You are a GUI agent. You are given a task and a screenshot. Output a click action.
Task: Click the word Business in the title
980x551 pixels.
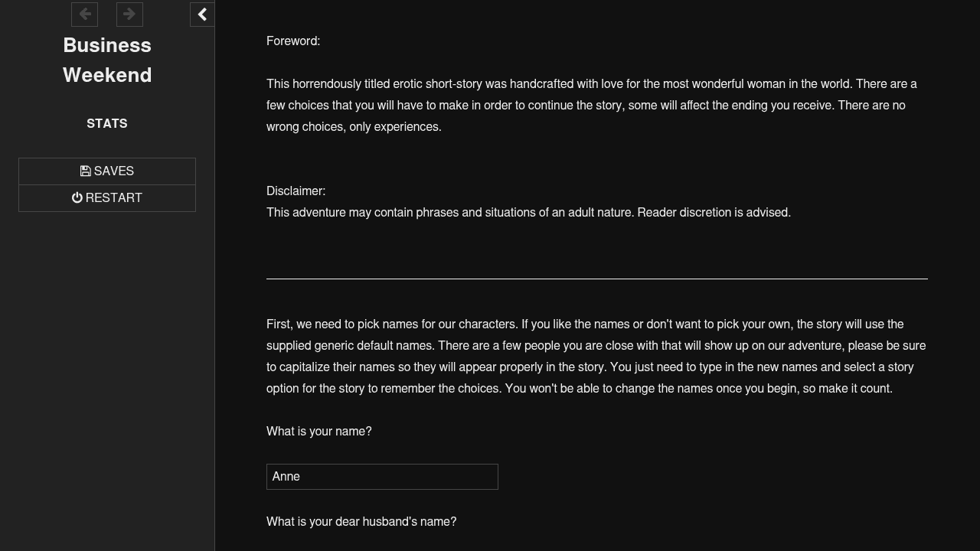(107, 46)
